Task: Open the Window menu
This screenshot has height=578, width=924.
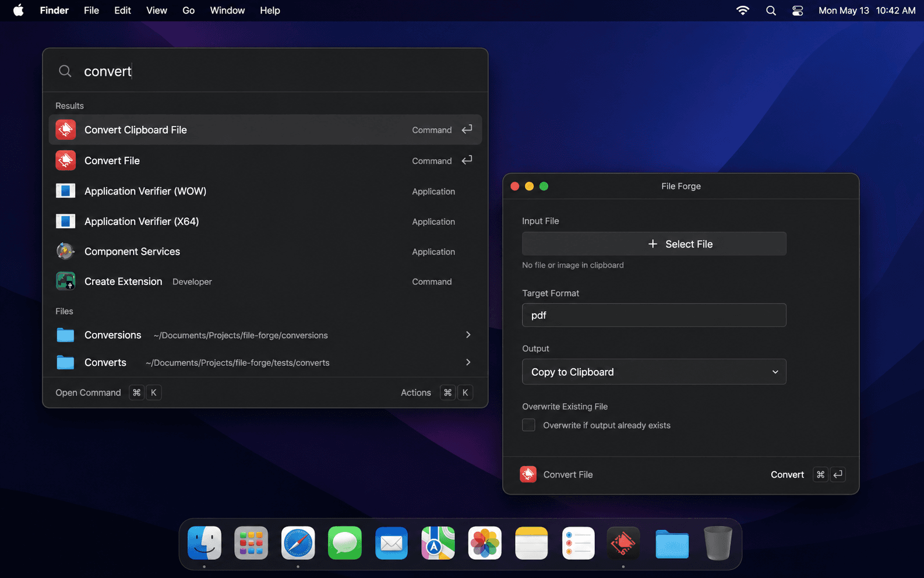Action: [x=227, y=10]
